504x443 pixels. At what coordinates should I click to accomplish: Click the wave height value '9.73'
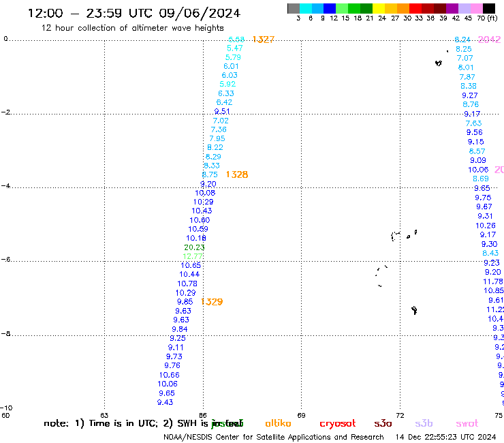[174, 356]
